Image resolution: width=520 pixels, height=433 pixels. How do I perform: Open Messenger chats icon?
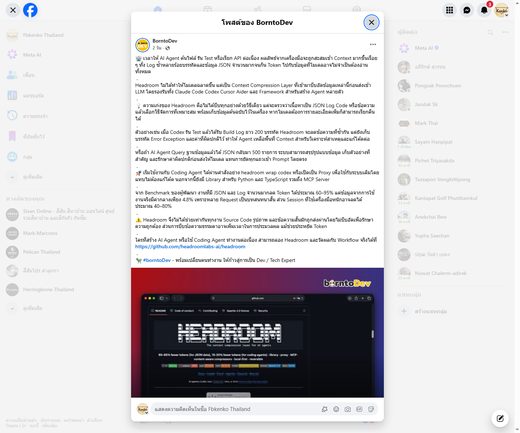pos(467,10)
